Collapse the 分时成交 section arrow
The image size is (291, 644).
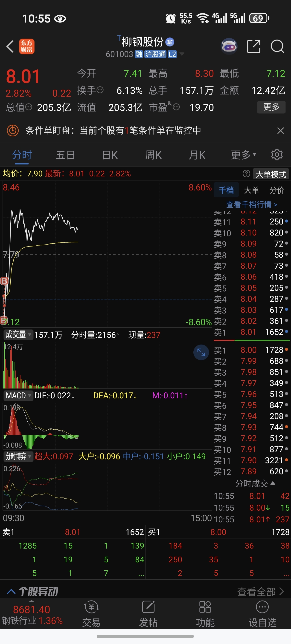[x=273, y=483]
